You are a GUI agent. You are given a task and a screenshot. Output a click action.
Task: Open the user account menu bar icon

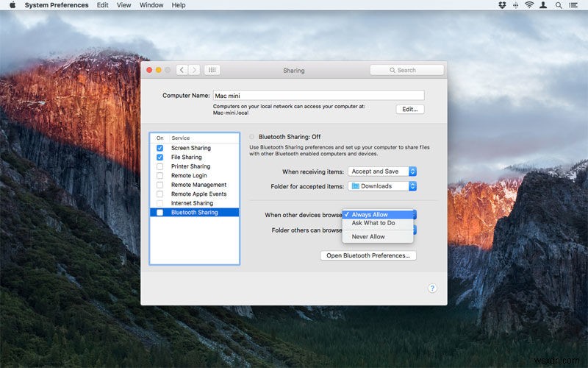pos(543,5)
